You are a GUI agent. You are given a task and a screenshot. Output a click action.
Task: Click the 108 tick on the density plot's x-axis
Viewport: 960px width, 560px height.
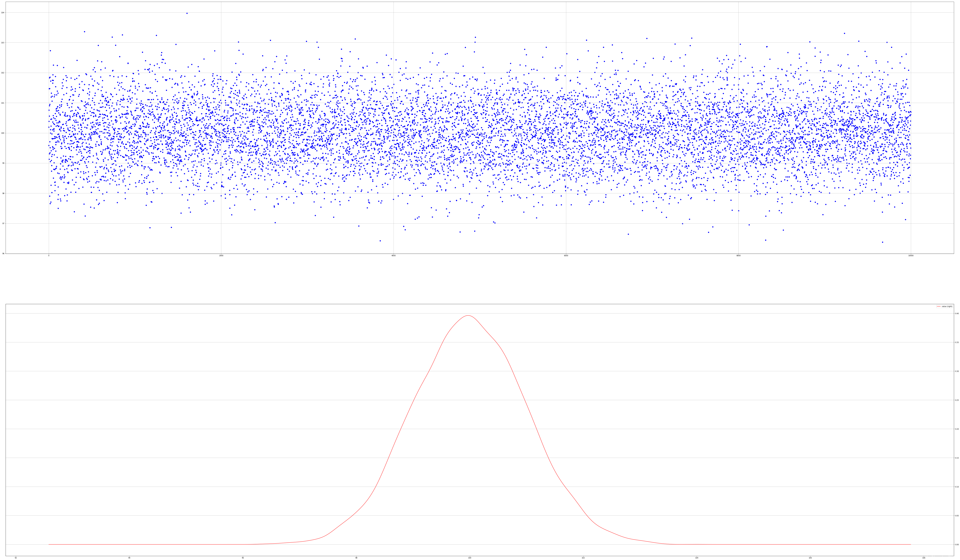(x=924, y=558)
